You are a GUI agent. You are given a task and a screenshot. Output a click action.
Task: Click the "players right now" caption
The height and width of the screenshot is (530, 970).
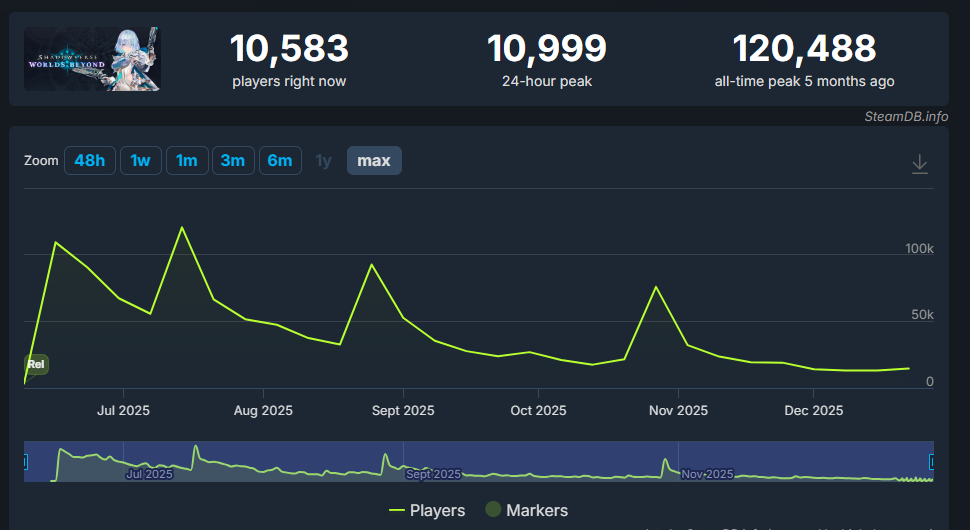point(289,81)
